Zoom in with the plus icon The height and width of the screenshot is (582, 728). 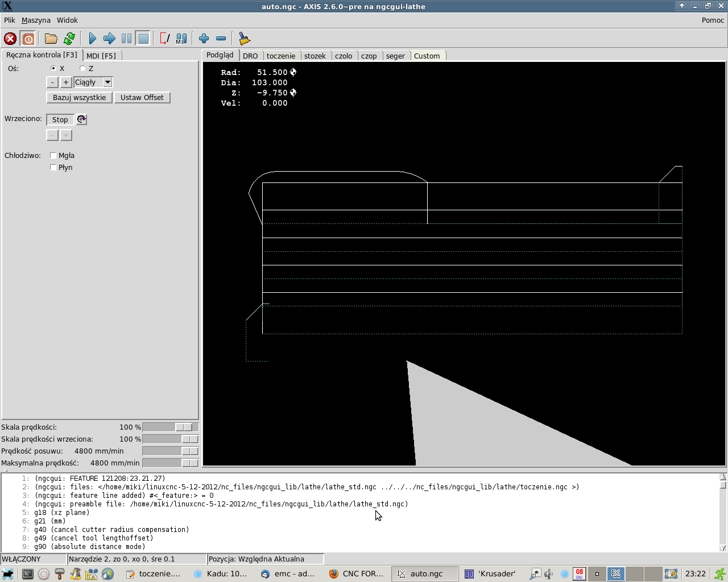[x=204, y=39]
